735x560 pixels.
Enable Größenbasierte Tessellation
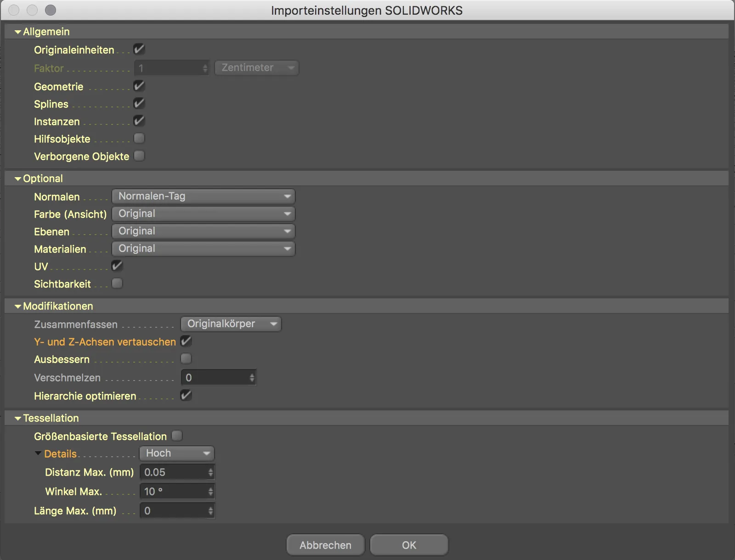pos(177,435)
